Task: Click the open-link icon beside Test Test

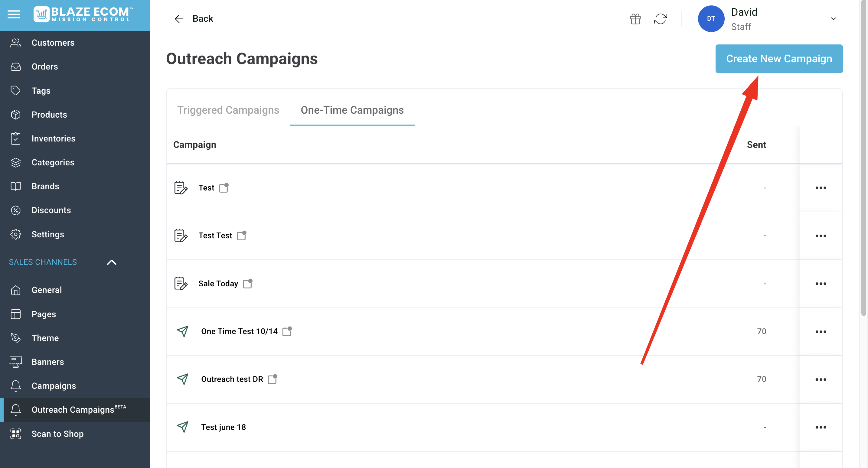Action: 242,236
